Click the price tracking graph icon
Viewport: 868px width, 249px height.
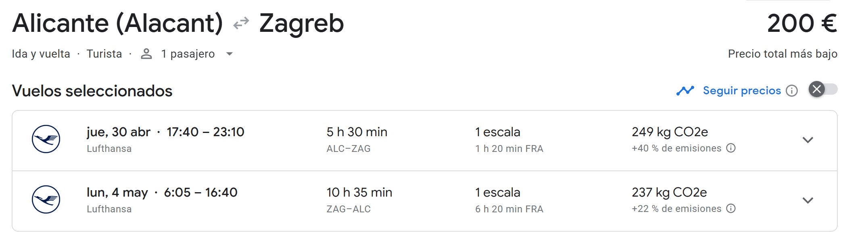685,91
